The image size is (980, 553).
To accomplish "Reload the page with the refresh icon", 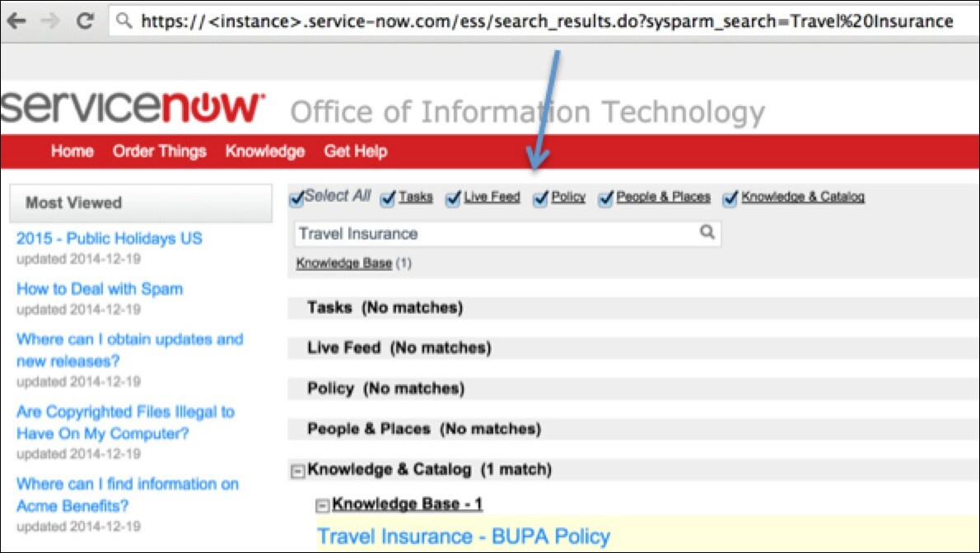I will [84, 21].
